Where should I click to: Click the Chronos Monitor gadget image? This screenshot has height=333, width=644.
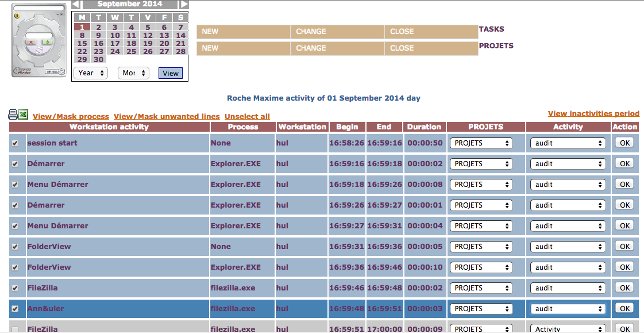(x=38, y=40)
